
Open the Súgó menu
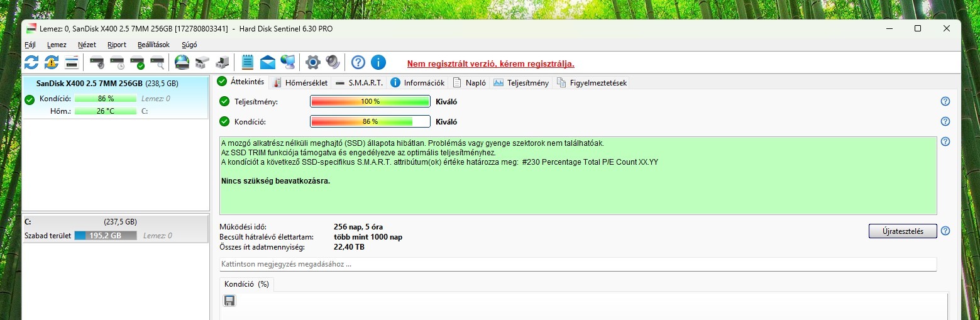(x=189, y=45)
